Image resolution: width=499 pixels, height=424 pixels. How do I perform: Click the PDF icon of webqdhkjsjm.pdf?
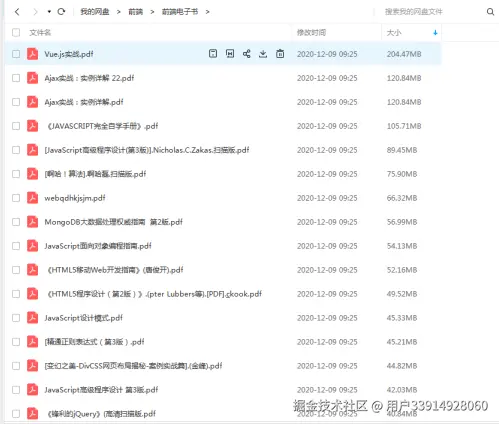[32, 198]
